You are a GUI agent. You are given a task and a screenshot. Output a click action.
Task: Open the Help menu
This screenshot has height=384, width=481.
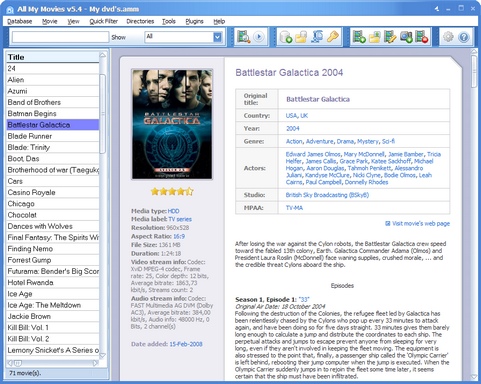[219, 21]
